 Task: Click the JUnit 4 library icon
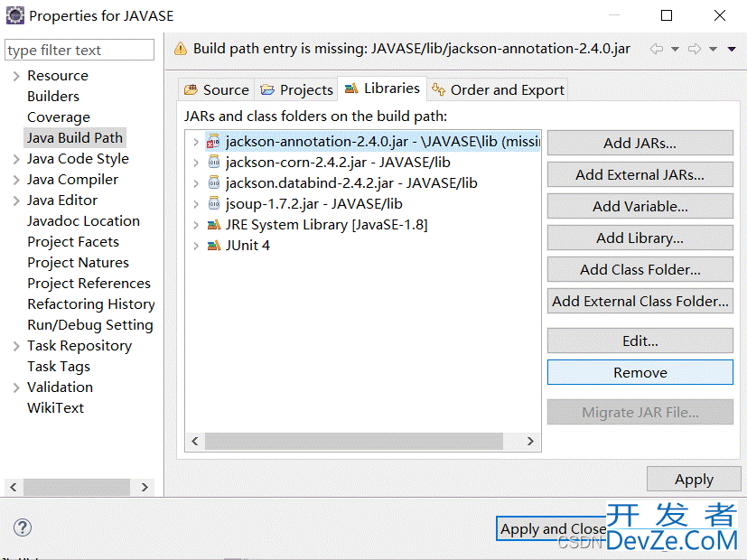214,246
